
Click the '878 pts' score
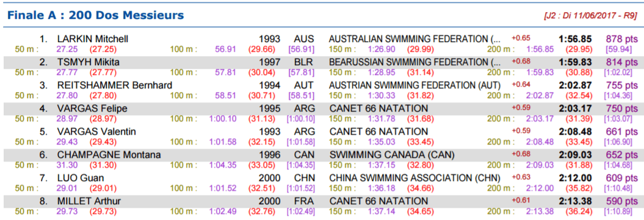click(x=622, y=39)
